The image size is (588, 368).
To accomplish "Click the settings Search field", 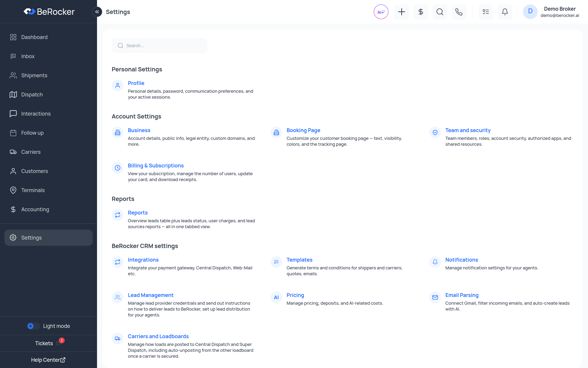I will [x=159, y=45].
